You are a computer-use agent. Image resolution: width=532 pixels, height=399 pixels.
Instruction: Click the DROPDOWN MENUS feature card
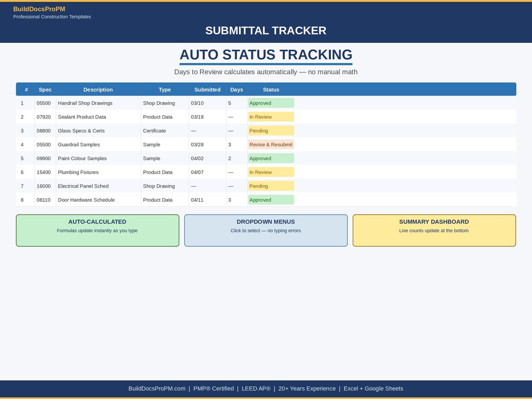[x=266, y=231]
